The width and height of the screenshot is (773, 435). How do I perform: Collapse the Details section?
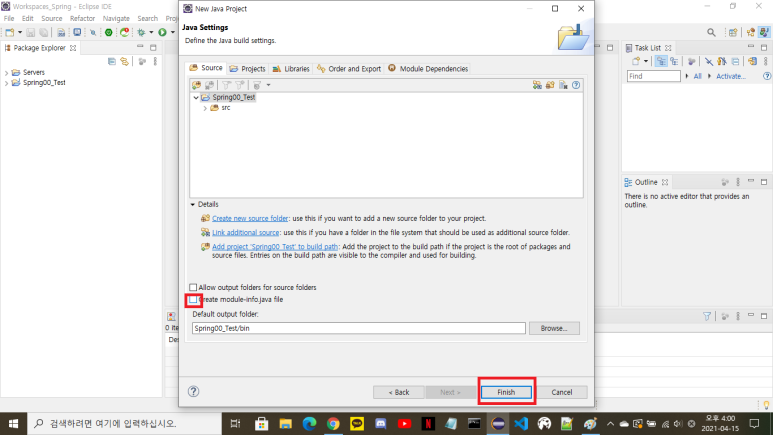193,204
